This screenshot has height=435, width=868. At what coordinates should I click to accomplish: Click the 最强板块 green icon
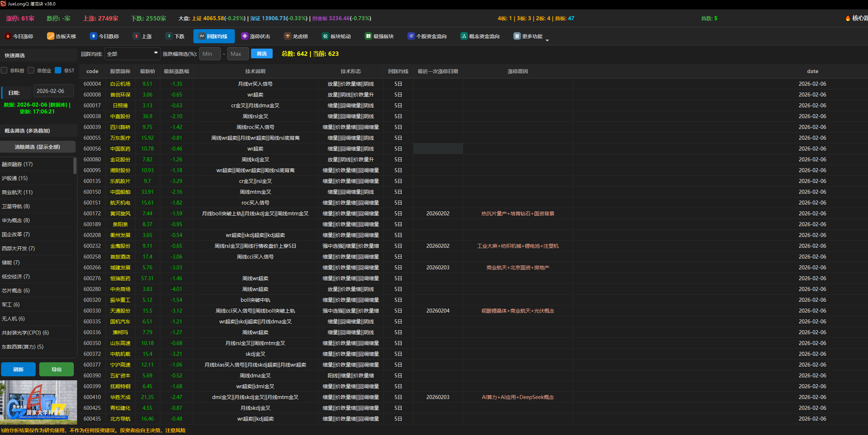(368, 36)
